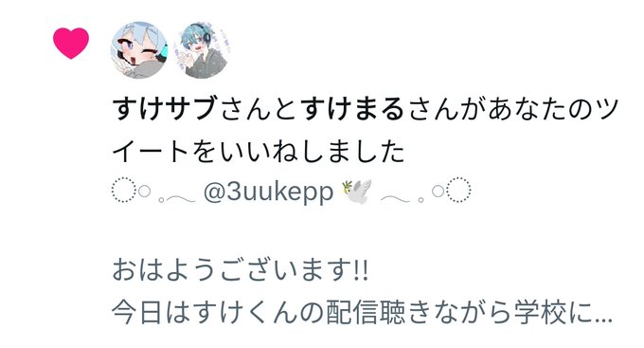The height and width of the screenshot is (348, 644).
Task: Open the すけサブ profile name
Action: pos(164,109)
